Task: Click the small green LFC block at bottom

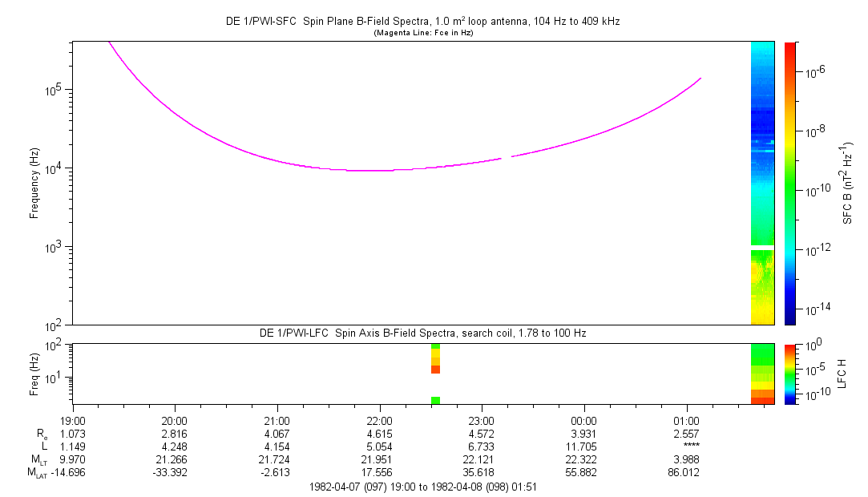Action: pos(436,401)
